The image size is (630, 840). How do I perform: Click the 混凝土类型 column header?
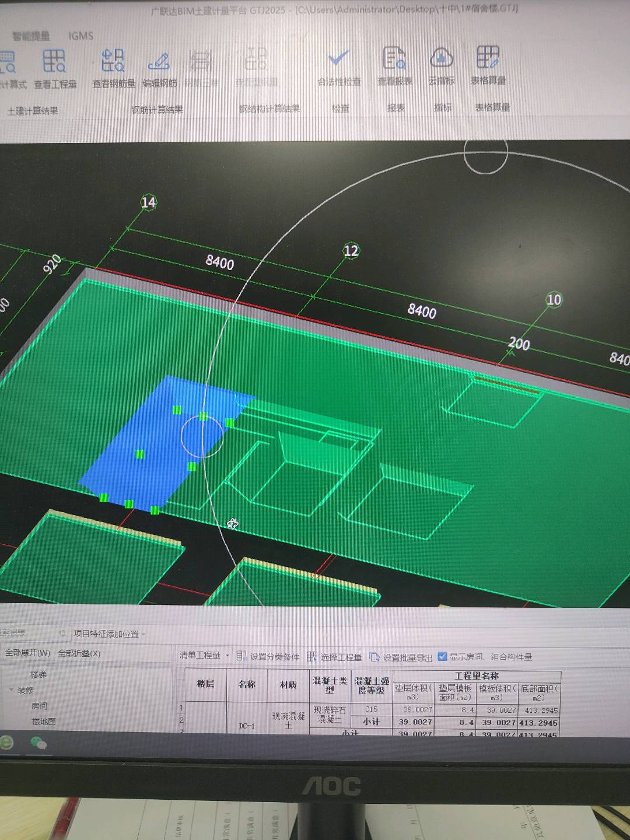tap(330, 685)
